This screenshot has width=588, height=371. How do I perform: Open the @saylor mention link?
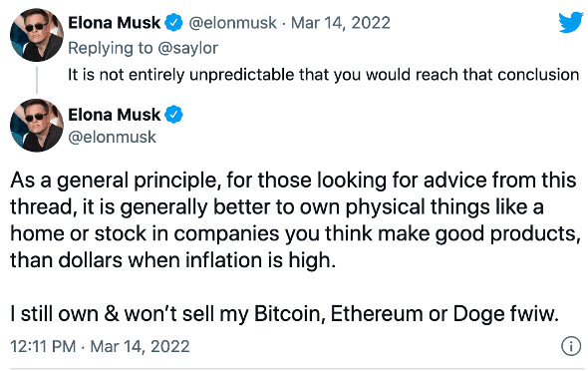[188, 49]
